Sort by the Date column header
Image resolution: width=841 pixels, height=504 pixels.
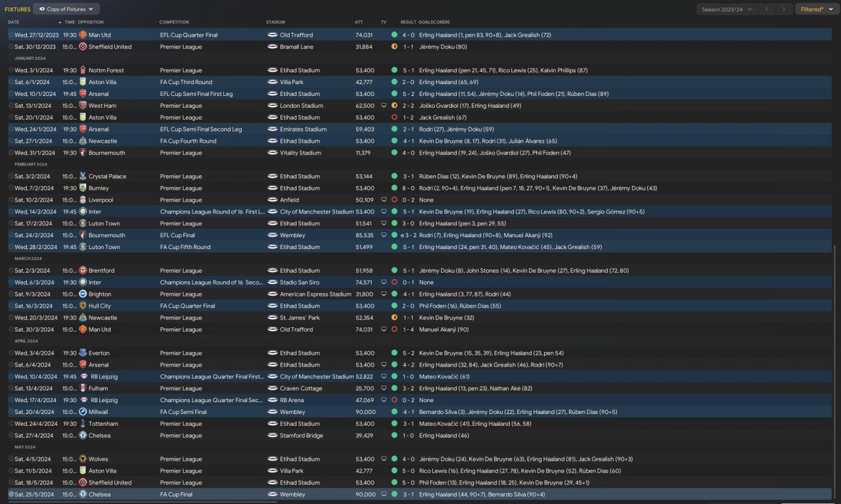13,22
